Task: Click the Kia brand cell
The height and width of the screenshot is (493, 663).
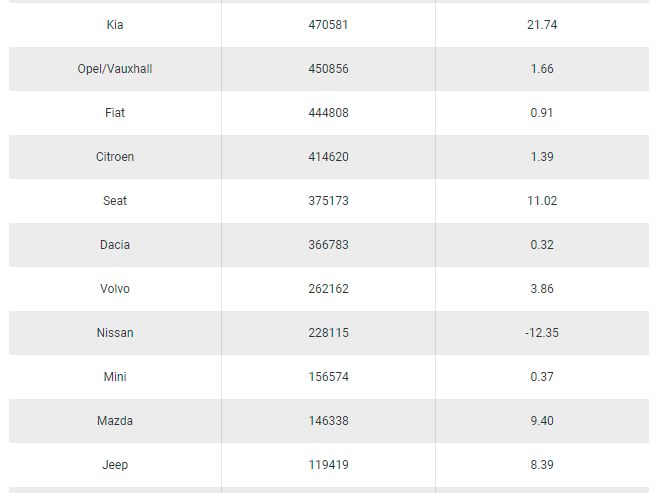Action: click(x=115, y=25)
